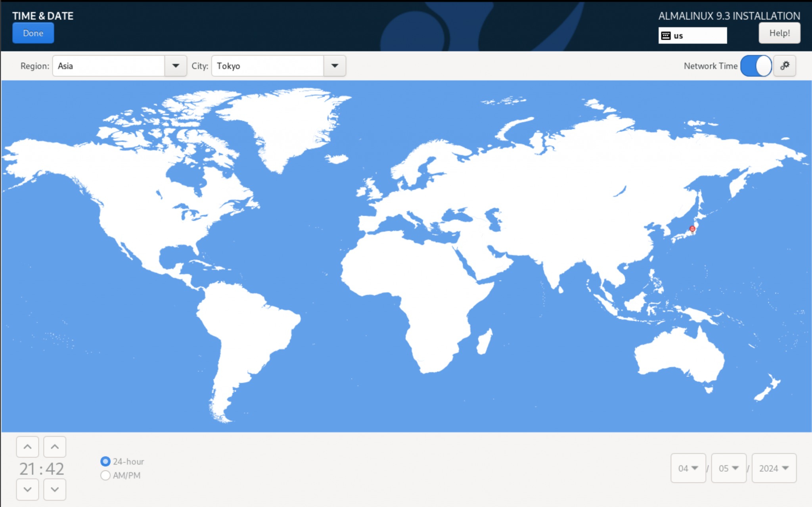Open the month dropdown showing 04
The image size is (812, 507).
[688, 468]
